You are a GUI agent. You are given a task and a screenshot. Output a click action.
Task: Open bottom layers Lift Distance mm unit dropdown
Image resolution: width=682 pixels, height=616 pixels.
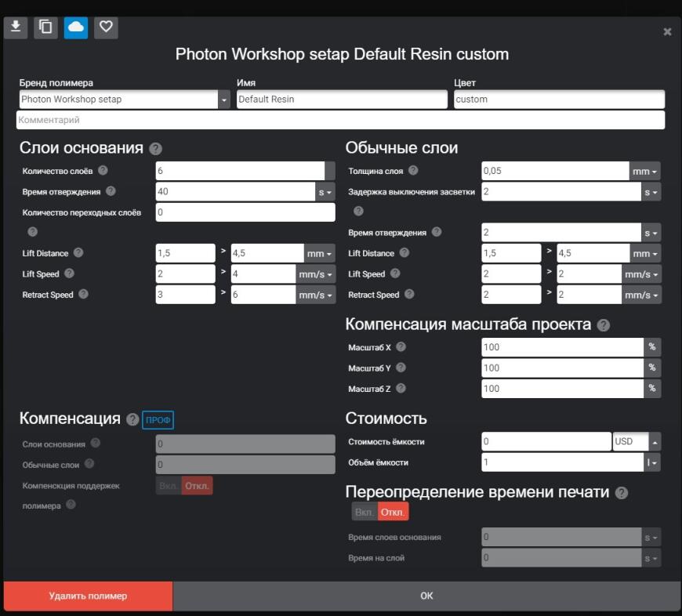320,253
